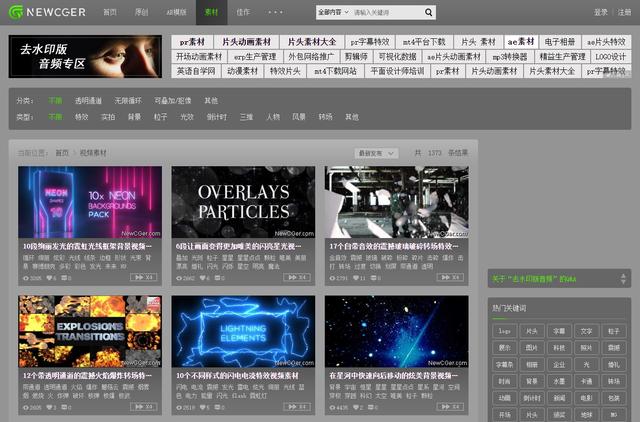Open the 全部内容 search scope dropdown

[x=334, y=12]
